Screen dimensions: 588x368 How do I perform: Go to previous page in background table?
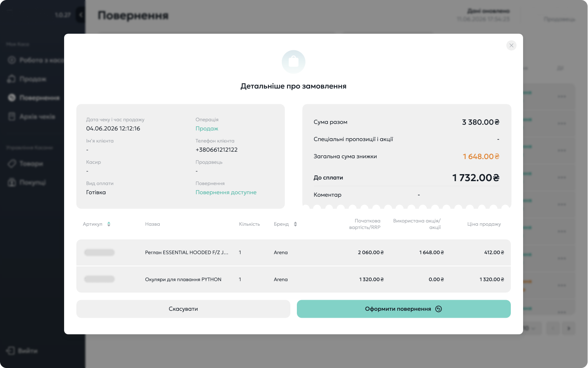click(x=553, y=328)
